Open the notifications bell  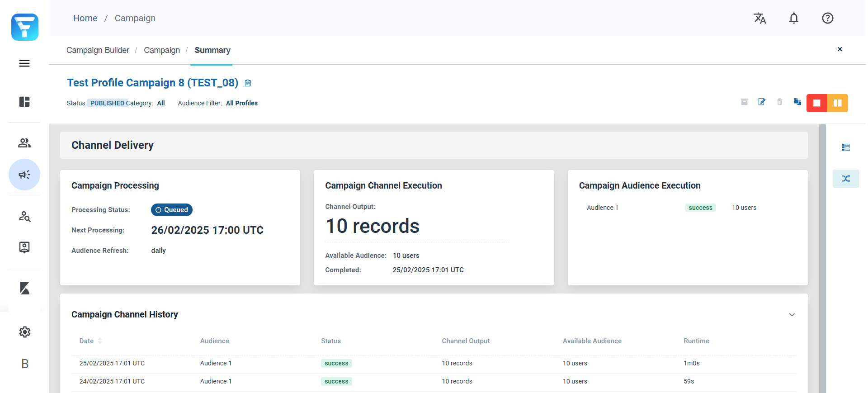tap(794, 18)
